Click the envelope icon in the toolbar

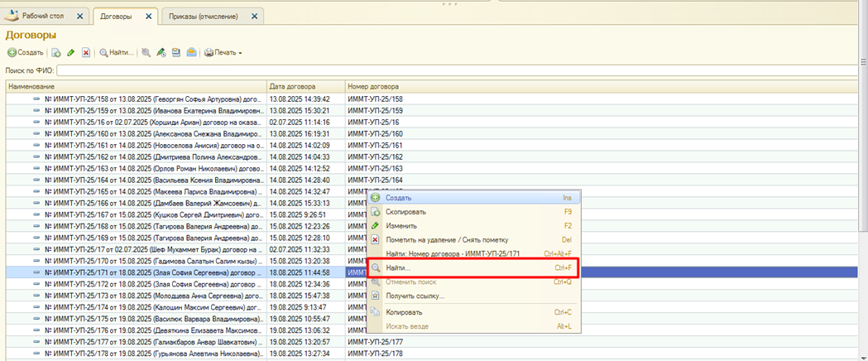click(x=191, y=52)
